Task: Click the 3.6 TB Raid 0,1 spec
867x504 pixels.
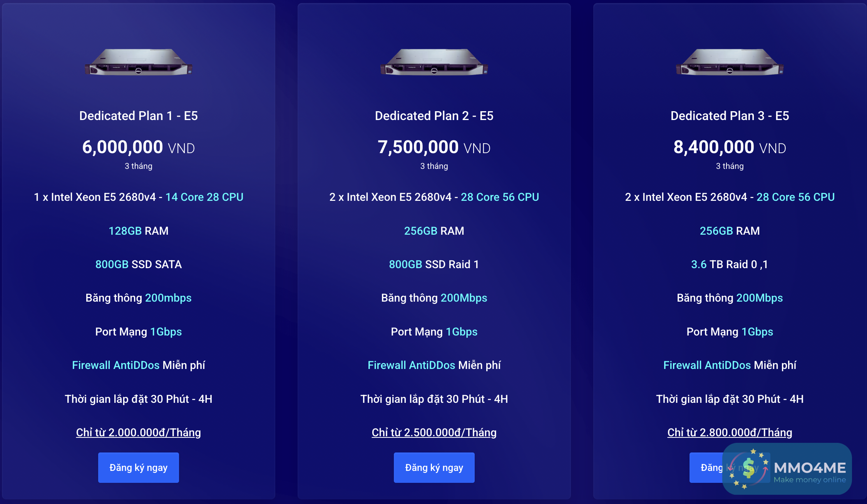Action: point(730,264)
